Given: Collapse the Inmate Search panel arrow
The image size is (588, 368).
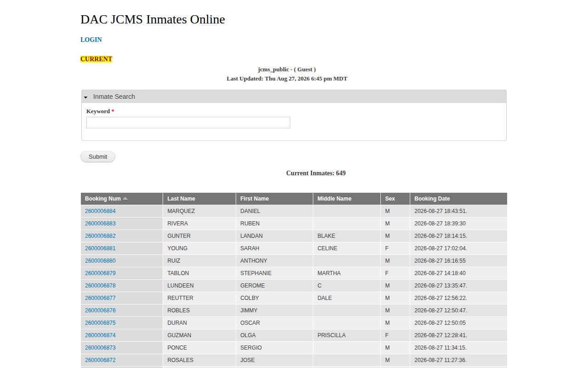Looking at the screenshot, I should click(x=86, y=97).
